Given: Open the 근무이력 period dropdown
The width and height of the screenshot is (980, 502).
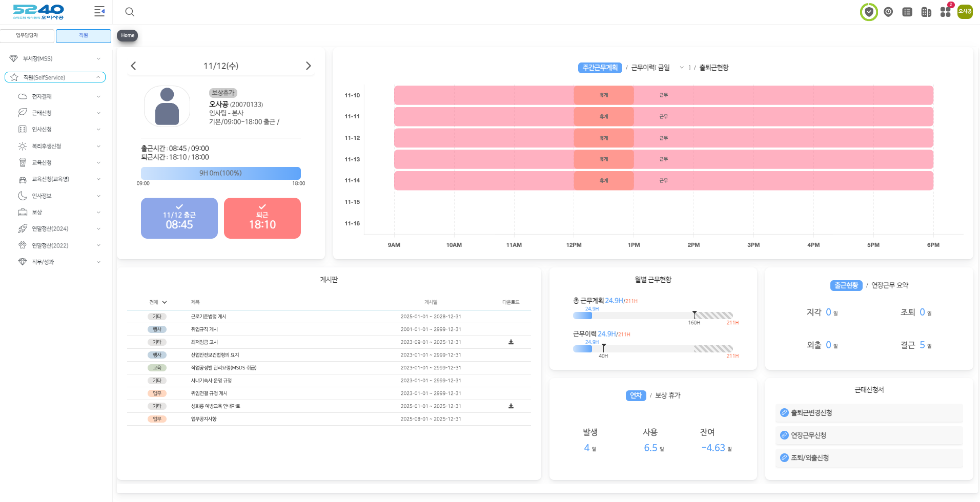Looking at the screenshot, I should [681, 68].
